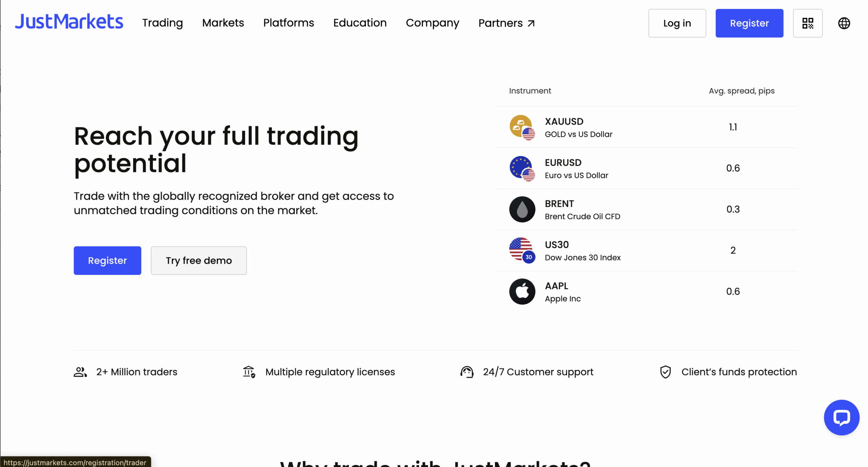Click the BRENT oil drop icon
The width and height of the screenshot is (868, 467).
(x=522, y=209)
